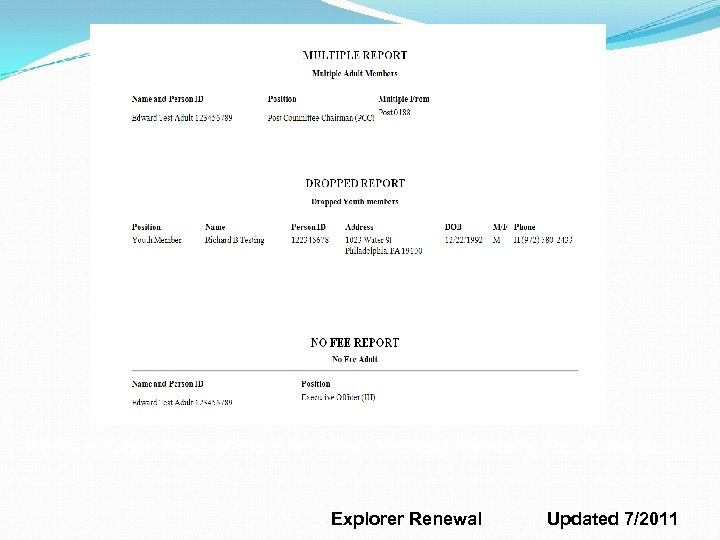
Task: Click the 'M' gender value
Action: [x=496, y=240]
